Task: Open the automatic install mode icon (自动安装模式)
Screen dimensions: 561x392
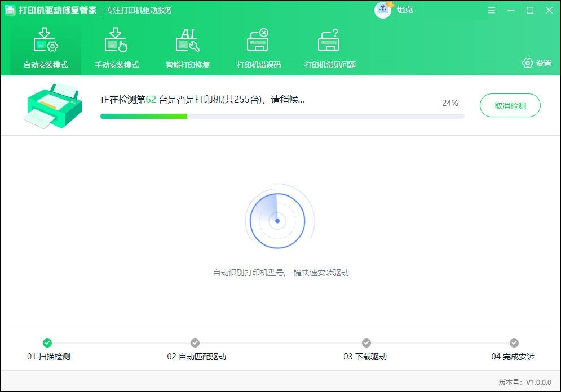Action: coord(46,40)
